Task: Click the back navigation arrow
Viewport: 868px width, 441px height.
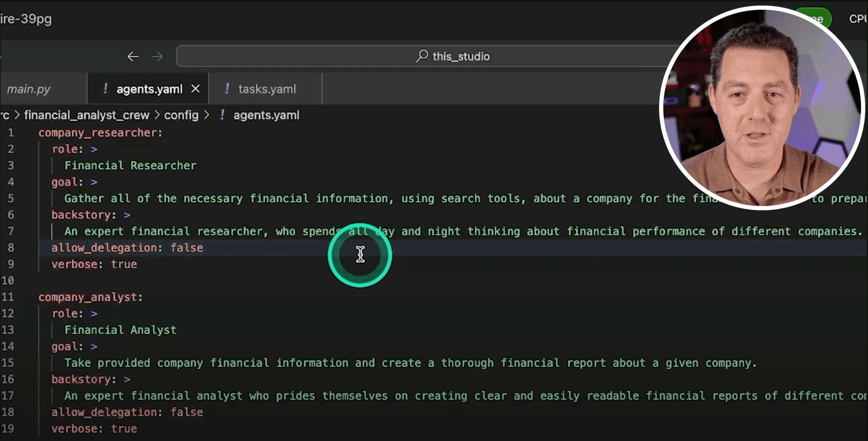Action: [133, 56]
